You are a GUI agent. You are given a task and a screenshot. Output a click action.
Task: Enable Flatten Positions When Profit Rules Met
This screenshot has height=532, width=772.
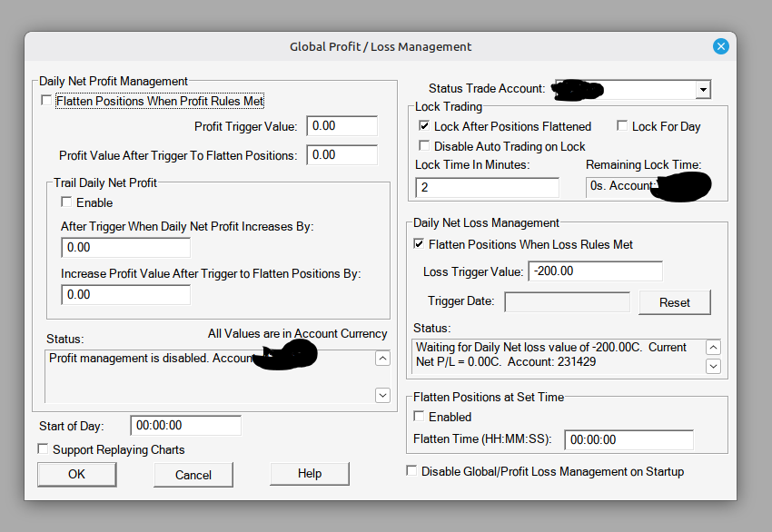click(46, 101)
